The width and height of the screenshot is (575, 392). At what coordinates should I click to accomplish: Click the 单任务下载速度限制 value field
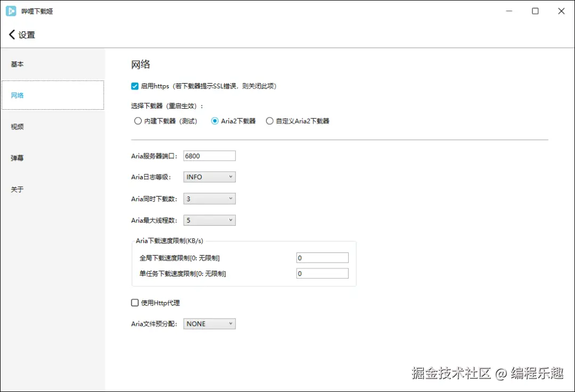pyautogui.click(x=322, y=273)
